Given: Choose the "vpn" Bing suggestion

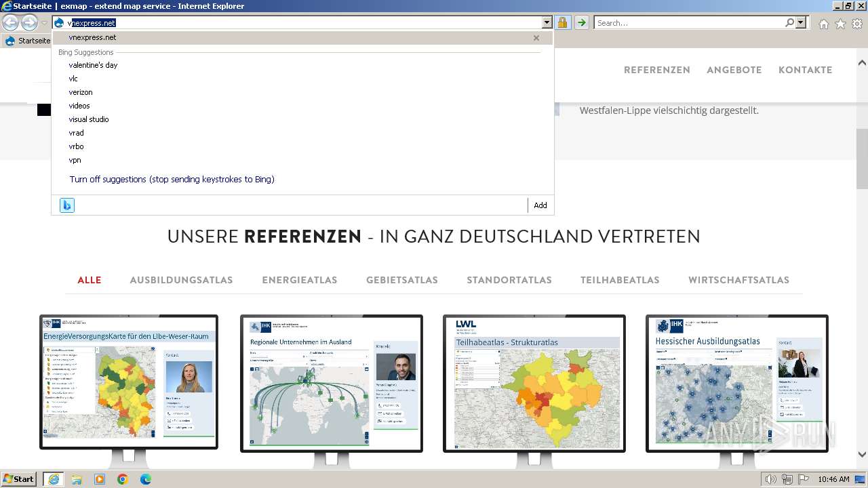Looking at the screenshot, I should tap(75, 160).
